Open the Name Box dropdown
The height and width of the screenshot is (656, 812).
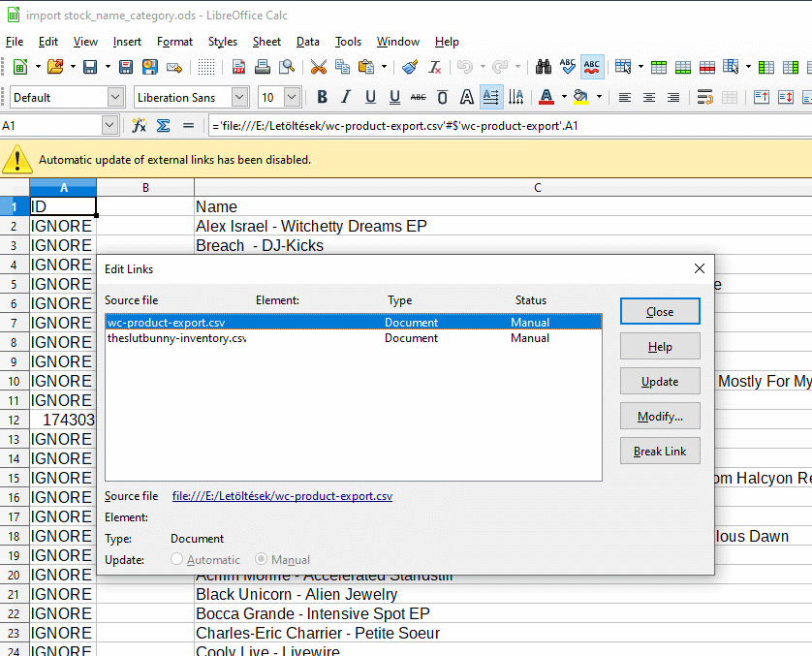point(109,126)
